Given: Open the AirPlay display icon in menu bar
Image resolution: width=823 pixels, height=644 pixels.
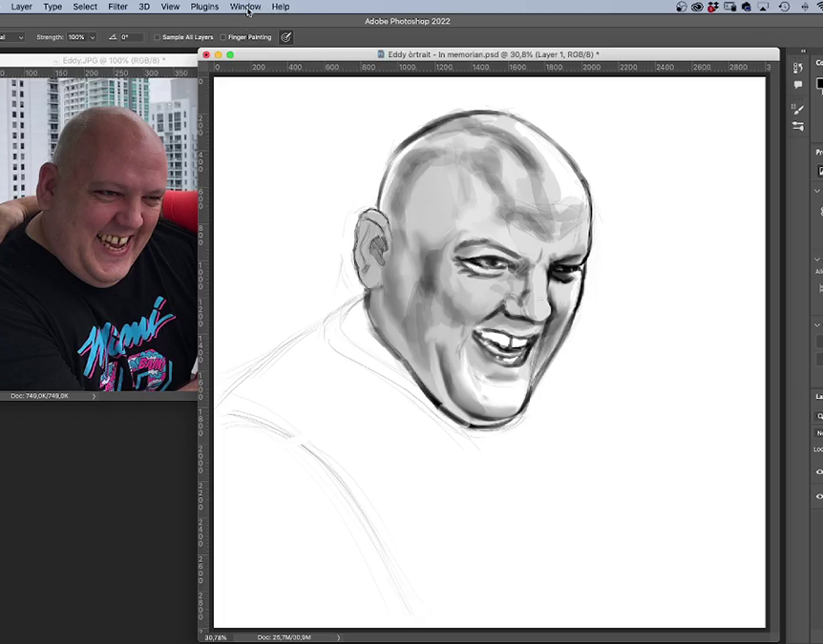Looking at the screenshot, I should point(763,7).
